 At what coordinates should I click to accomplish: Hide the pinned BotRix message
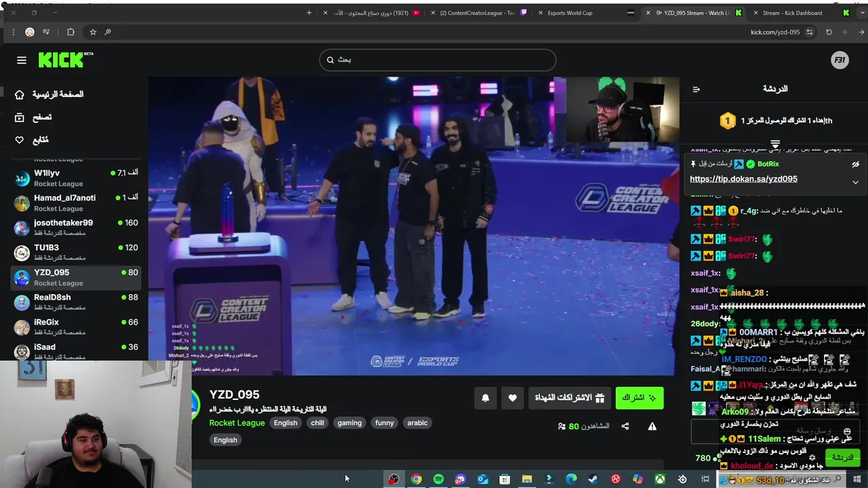(x=855, y=164)
